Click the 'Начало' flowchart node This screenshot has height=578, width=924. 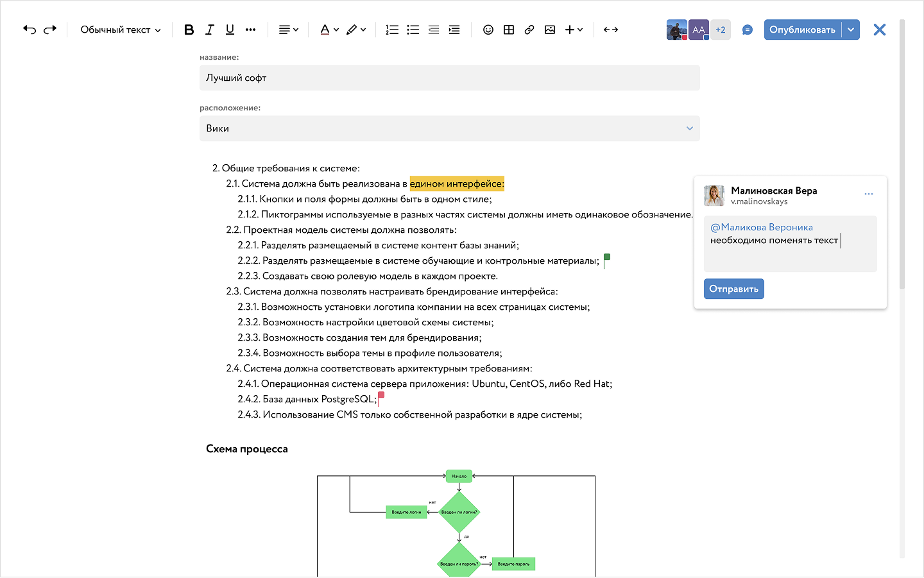[x=459, y=476]
